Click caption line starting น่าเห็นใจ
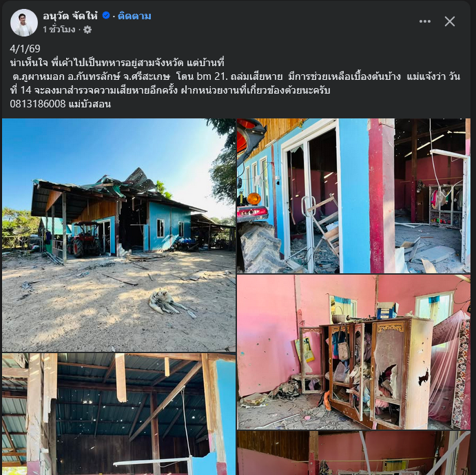The image size is (476, 475). point(117,63)
